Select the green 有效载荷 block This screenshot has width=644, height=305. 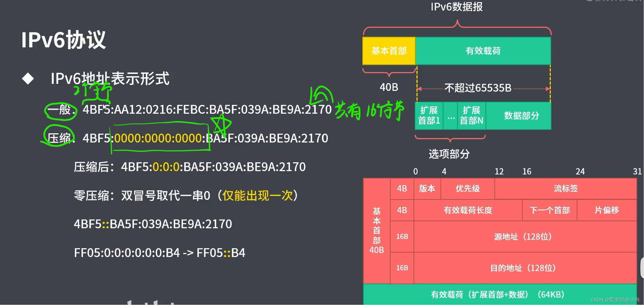point(483,51)
